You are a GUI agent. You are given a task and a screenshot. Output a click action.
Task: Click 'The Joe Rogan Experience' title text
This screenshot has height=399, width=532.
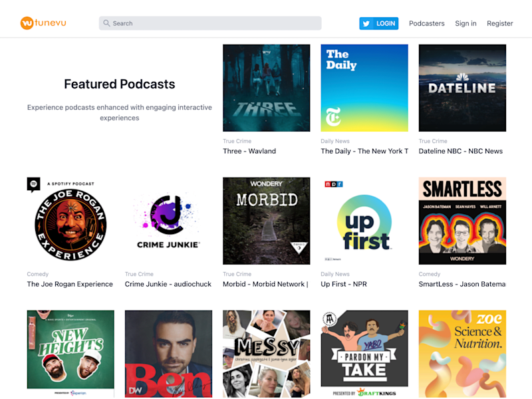[70, 284]
